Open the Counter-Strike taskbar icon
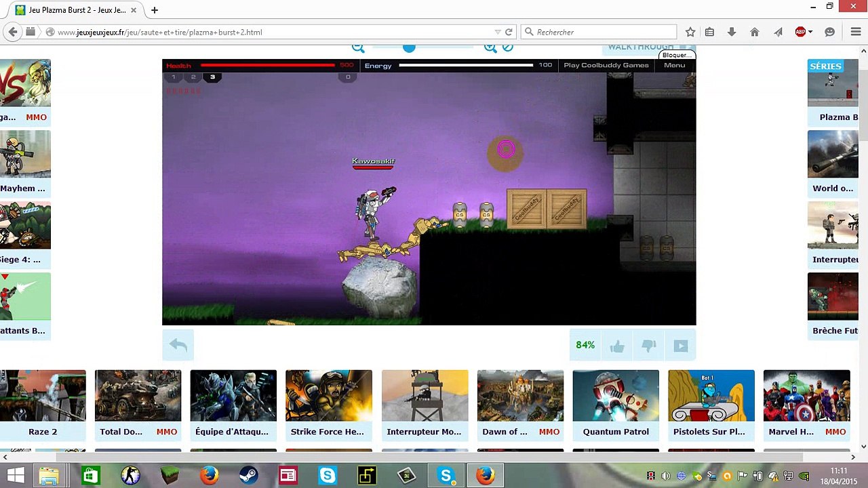Viewport: 868px width, 488px height. [x=130, y=476]
